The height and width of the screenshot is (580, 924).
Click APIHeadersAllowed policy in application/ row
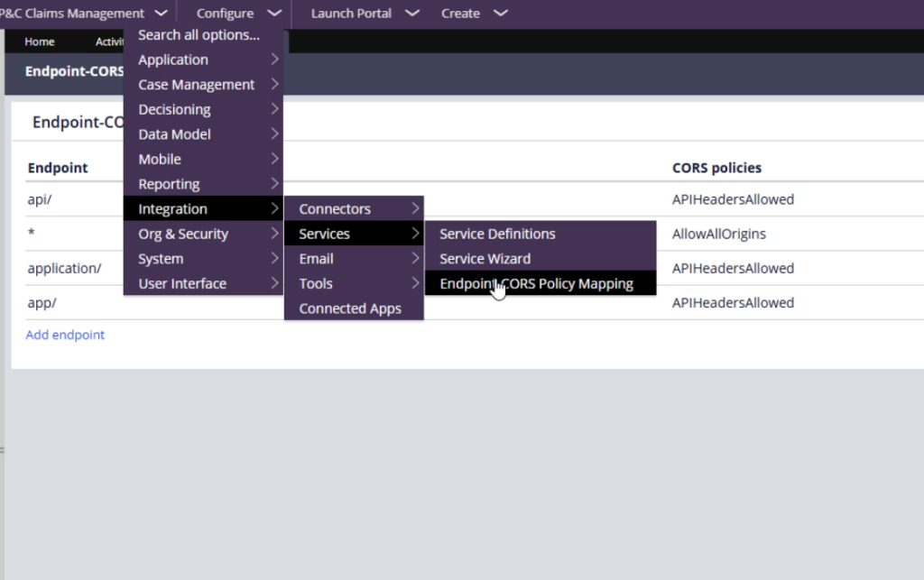(x=733, y=269)
